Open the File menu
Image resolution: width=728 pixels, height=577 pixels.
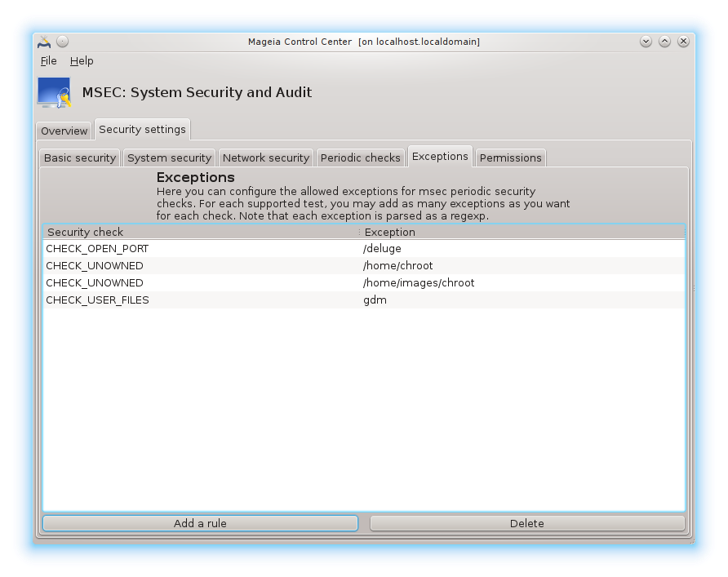48,61
